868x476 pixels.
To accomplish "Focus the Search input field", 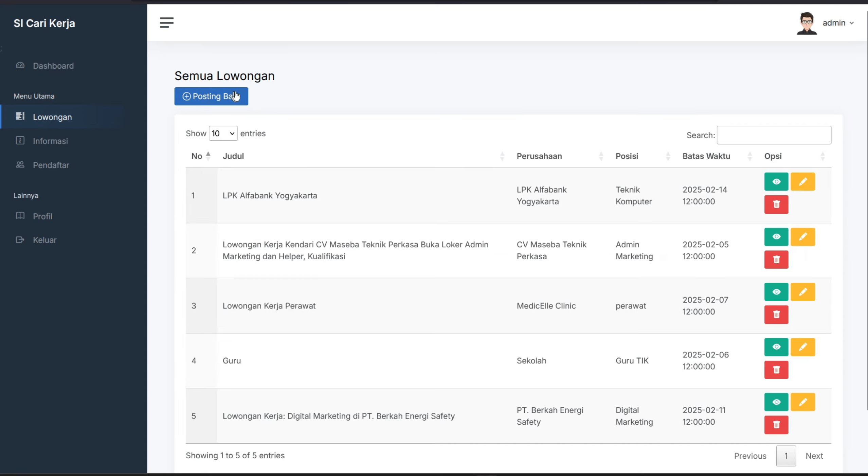I will tap(774, 135).
